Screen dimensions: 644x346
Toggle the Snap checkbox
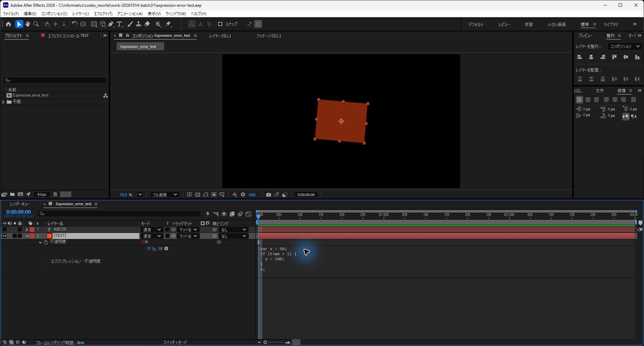[x=220, y=24]
